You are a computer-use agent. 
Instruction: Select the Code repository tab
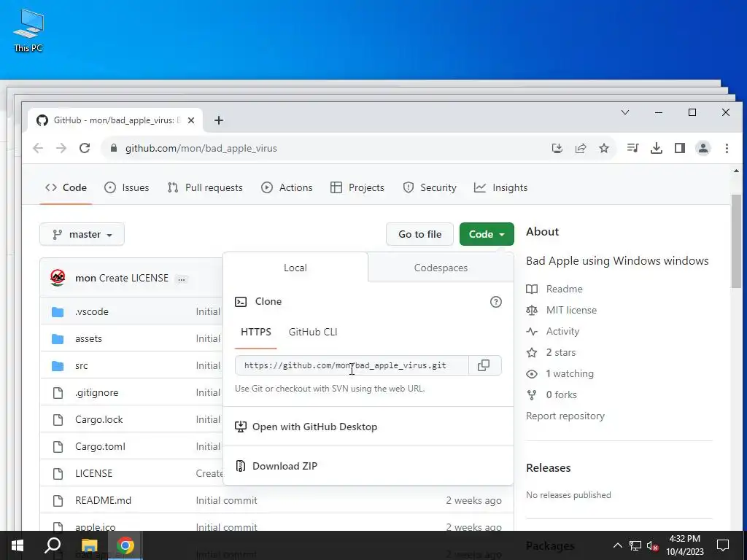66,187
